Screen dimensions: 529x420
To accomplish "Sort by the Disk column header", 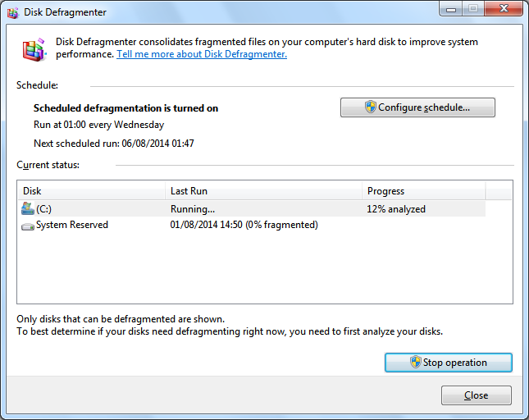I will pyautogui.click(x=91, y=190).
